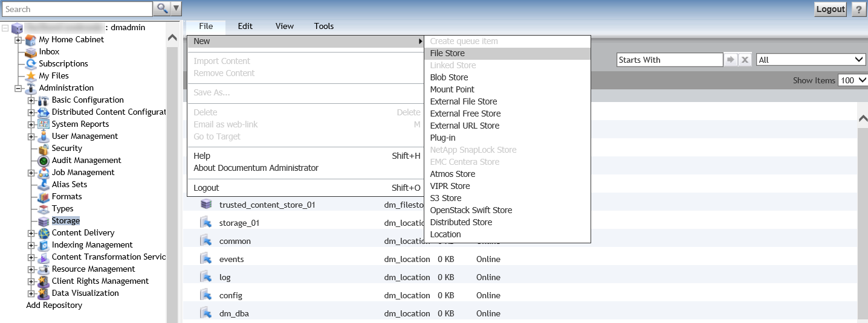Expand the User Management node
This screenshot has height=323, width=868.
pos(31,136)
